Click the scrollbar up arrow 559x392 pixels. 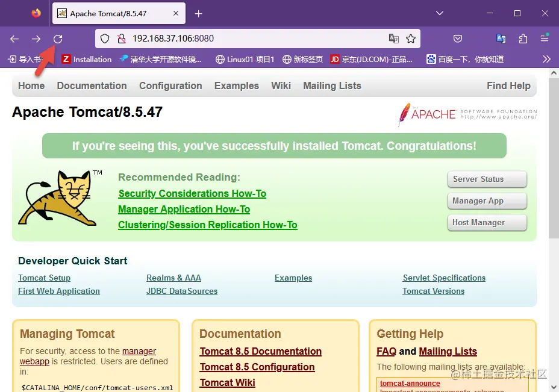pos(554,73)
